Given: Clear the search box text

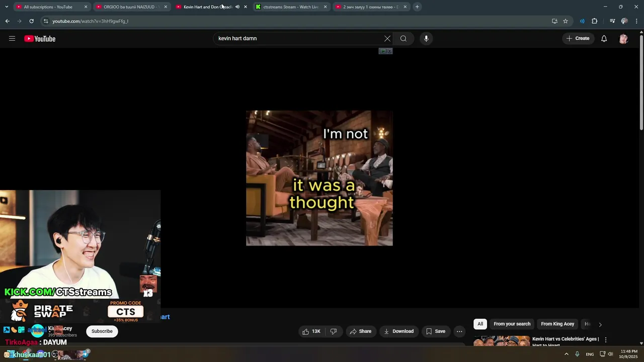Looking at the screenshot, I should (x=387, y=39).
